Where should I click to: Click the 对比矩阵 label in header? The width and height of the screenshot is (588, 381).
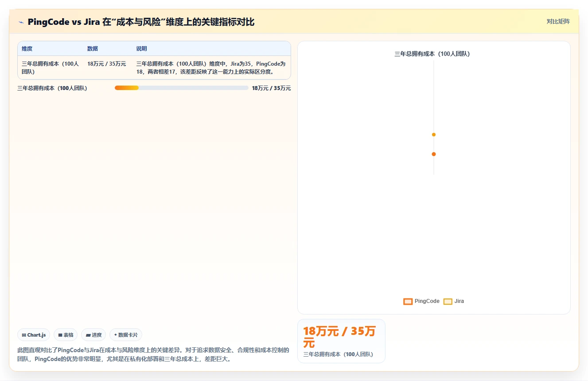558,21
